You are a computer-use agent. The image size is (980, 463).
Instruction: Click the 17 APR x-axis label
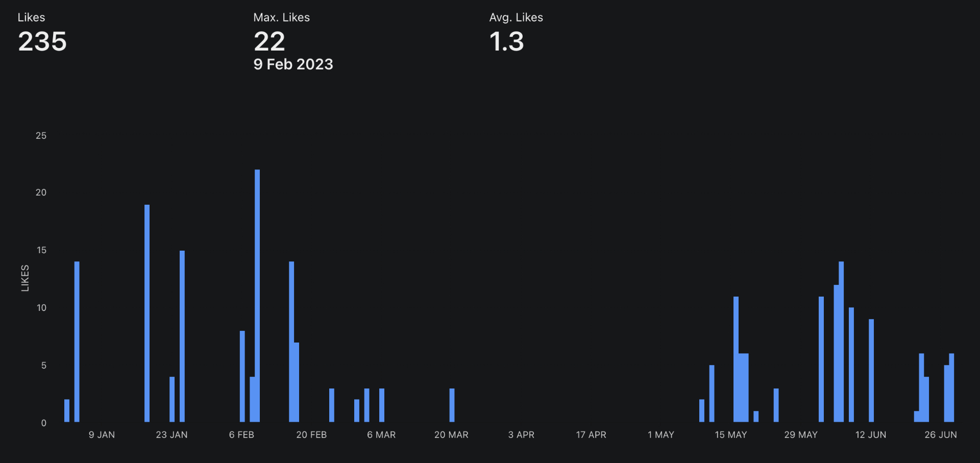591,435
